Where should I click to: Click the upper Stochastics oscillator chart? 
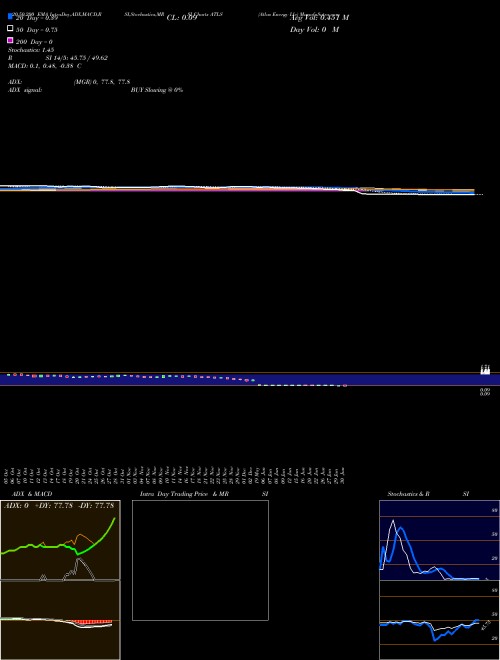coord(439,540)
